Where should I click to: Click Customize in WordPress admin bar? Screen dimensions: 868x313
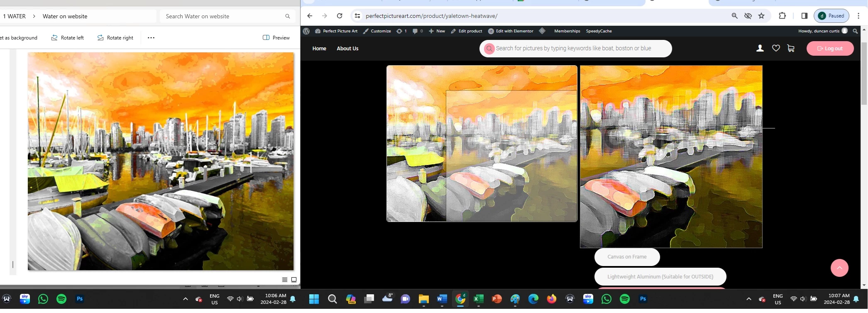click(x=377, y=31)
